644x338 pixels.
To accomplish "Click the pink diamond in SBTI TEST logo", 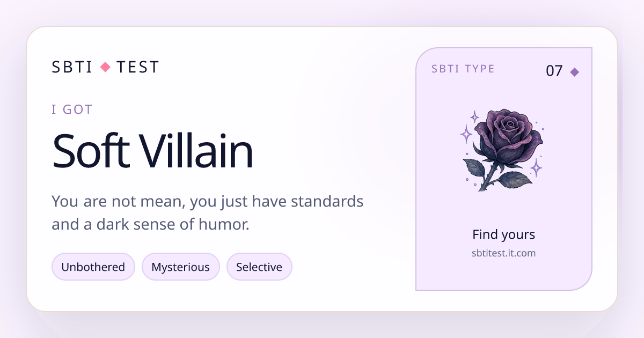I will pyautogui.click(x=105, y=67).
